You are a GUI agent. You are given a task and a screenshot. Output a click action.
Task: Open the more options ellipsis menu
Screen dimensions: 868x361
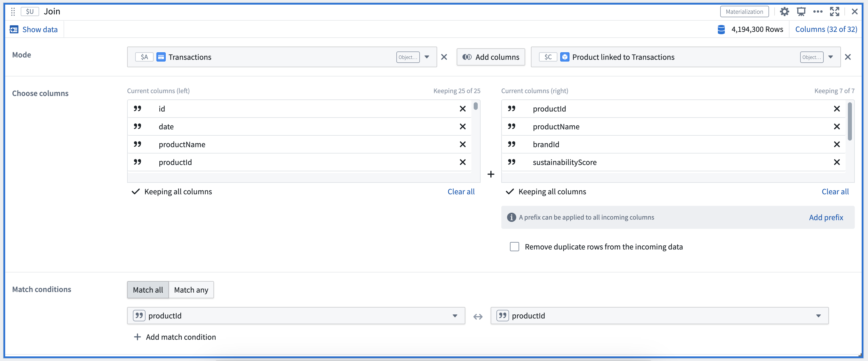(817, 11)
